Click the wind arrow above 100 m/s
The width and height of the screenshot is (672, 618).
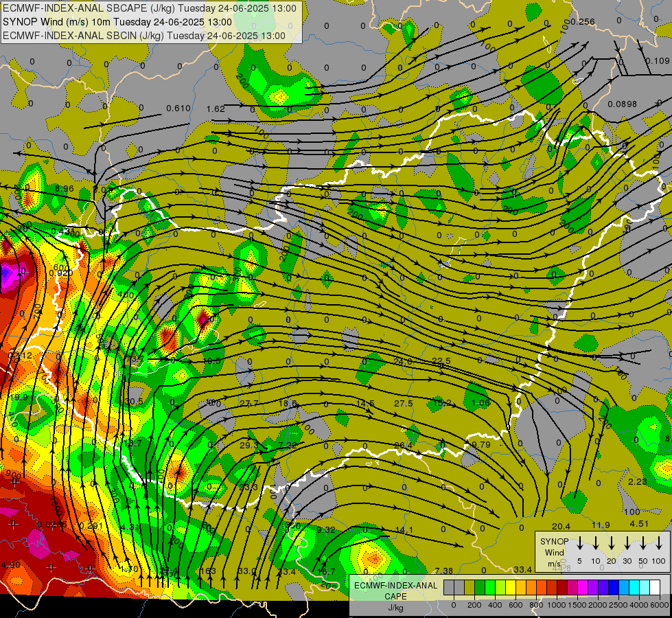coord(659,543)
